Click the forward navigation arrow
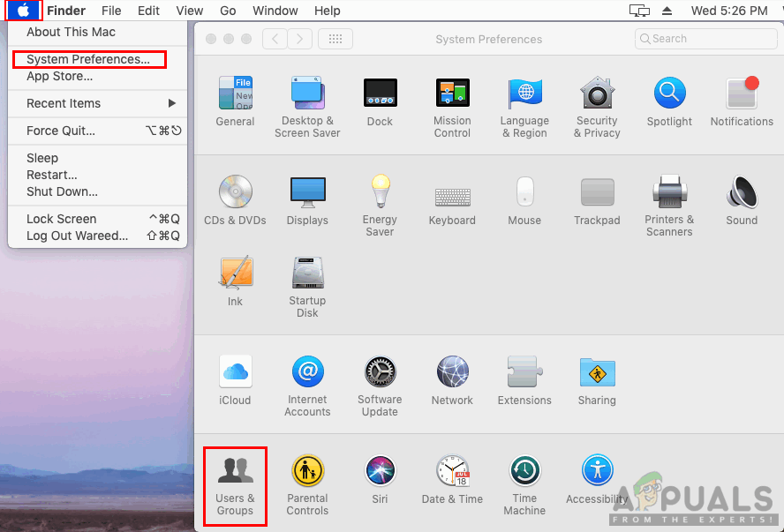Image resolution: width=784 pixels, height=532 pixels. (x=299, y=39)
